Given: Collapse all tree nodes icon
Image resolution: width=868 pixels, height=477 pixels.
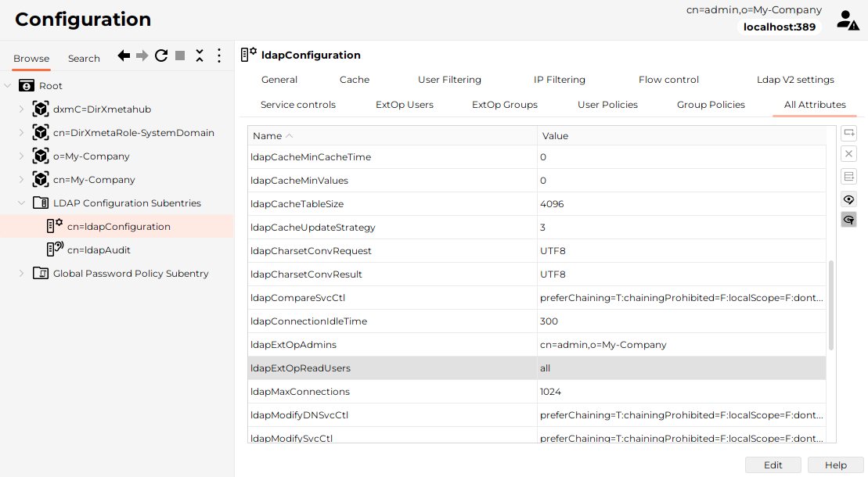Looking at the screenshot, I should click(200, 56).
